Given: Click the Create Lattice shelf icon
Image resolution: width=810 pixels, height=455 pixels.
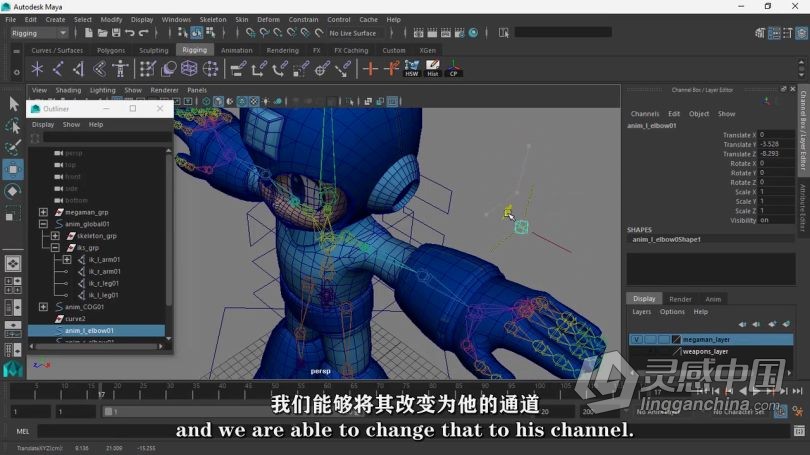Looking at the screenshot, I should [x=189, y=69].
